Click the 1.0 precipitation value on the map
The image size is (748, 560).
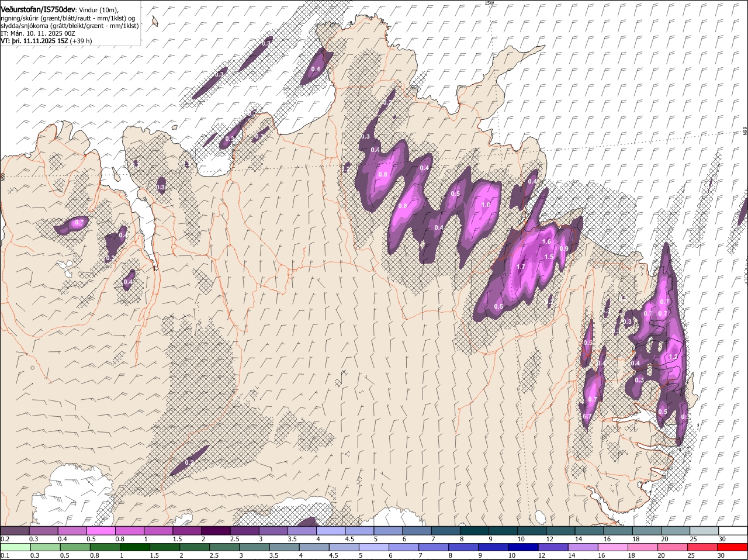(486, 205)
